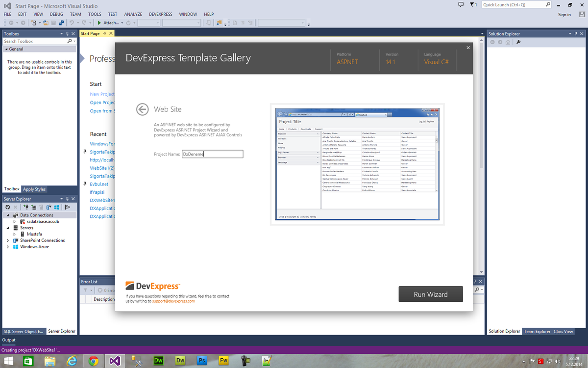588x368 pixels.
Task: Open the Attach button dropdown arrow
Action: point(122,23)
